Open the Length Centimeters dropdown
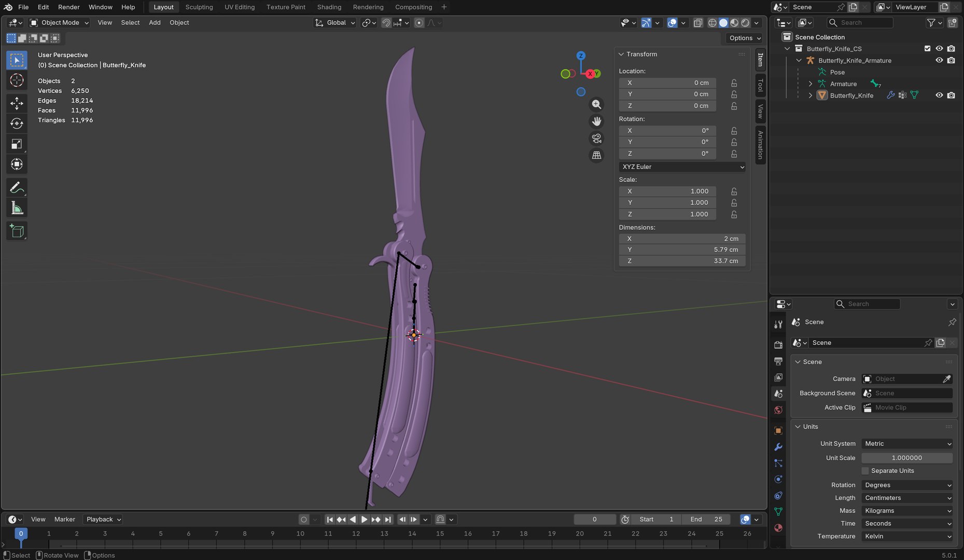The image size is (964, 560). 907,498
